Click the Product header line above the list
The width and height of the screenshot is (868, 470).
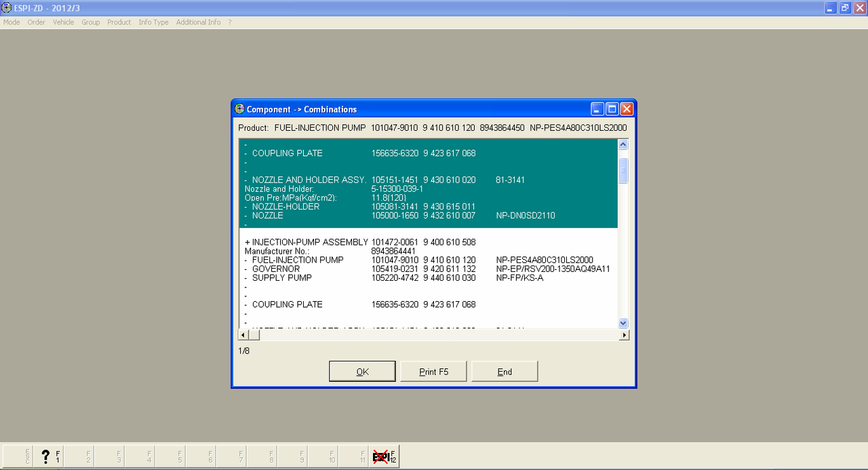point(433,128)
